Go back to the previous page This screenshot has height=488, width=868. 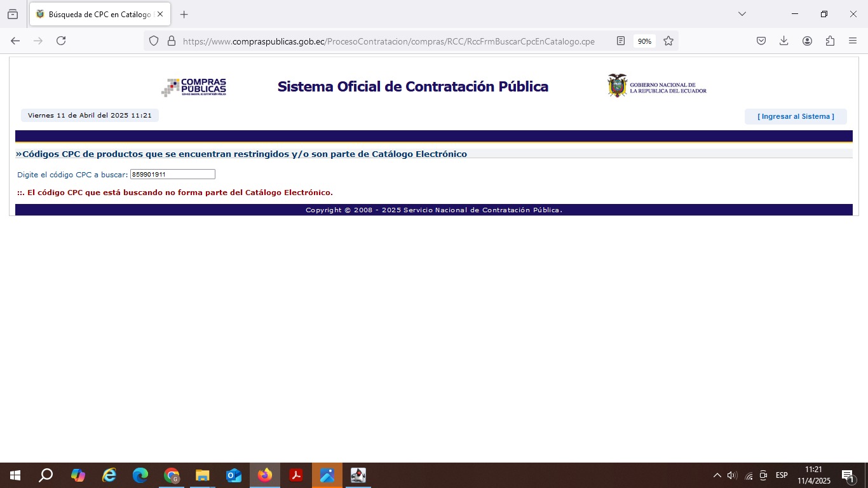pos(15,41)
